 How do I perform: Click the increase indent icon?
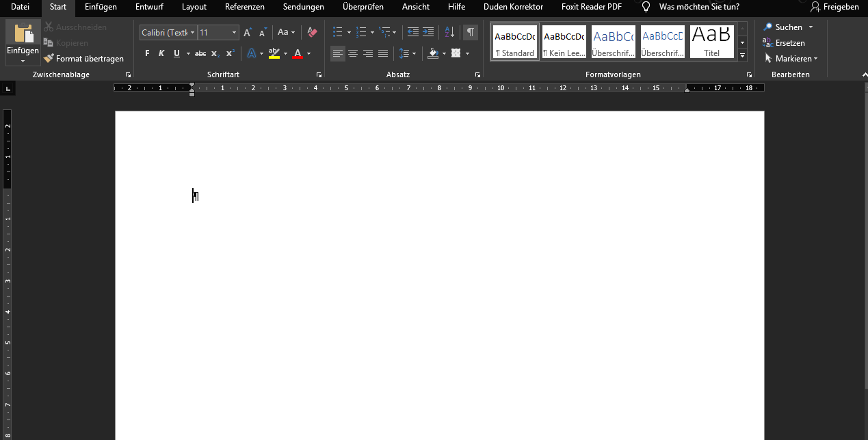pyautogui.click(x=428, y=32)
